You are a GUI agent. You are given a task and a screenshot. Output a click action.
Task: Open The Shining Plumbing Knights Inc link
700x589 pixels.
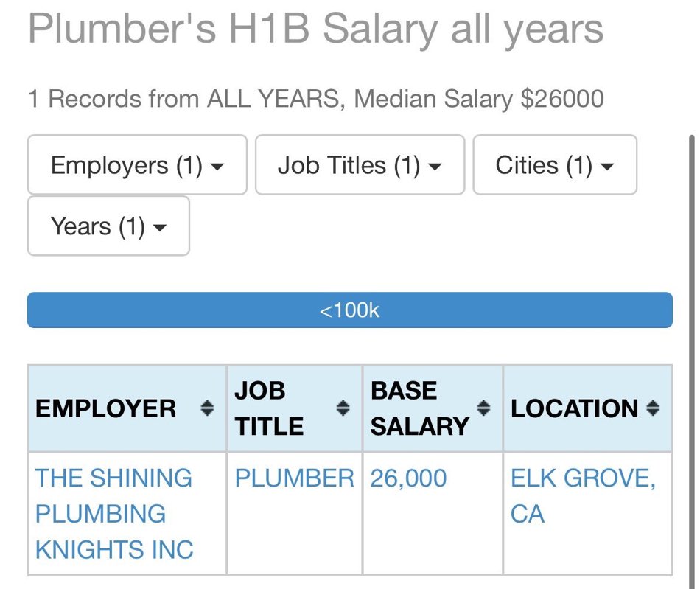(x=113, y=514)
